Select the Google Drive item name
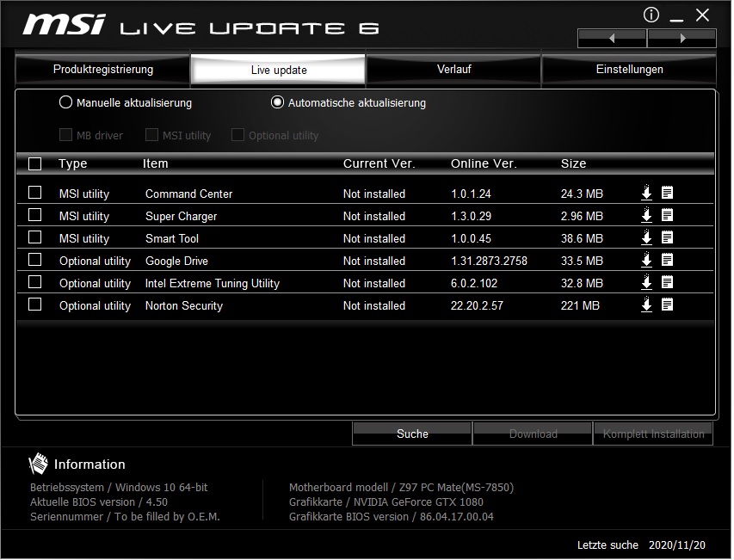 pos(177,261)
